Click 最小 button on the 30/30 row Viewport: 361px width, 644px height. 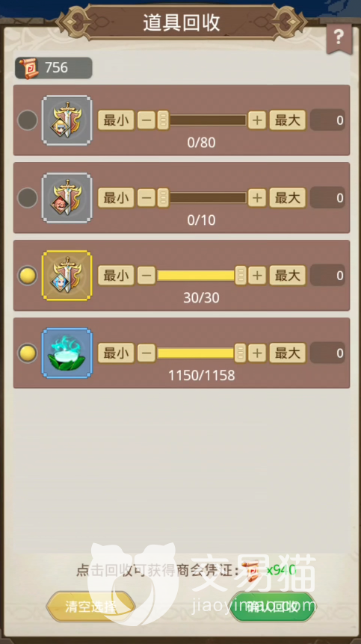[116, 276]
